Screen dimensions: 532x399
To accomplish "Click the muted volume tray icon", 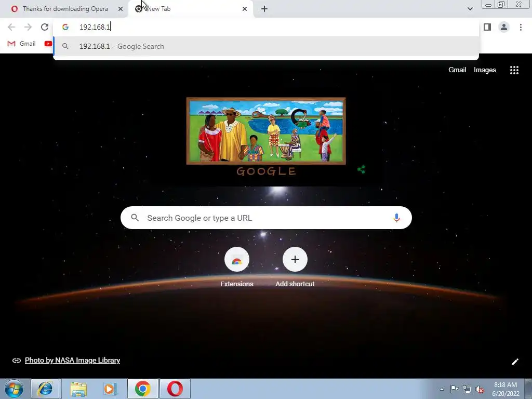I will click(480, 389).
